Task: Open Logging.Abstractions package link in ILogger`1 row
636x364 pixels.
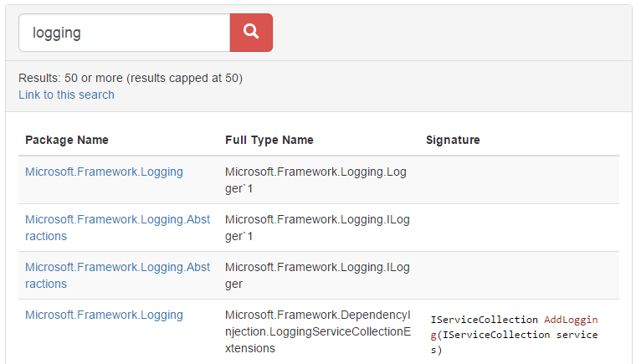Action: click(x=118, y=228)
